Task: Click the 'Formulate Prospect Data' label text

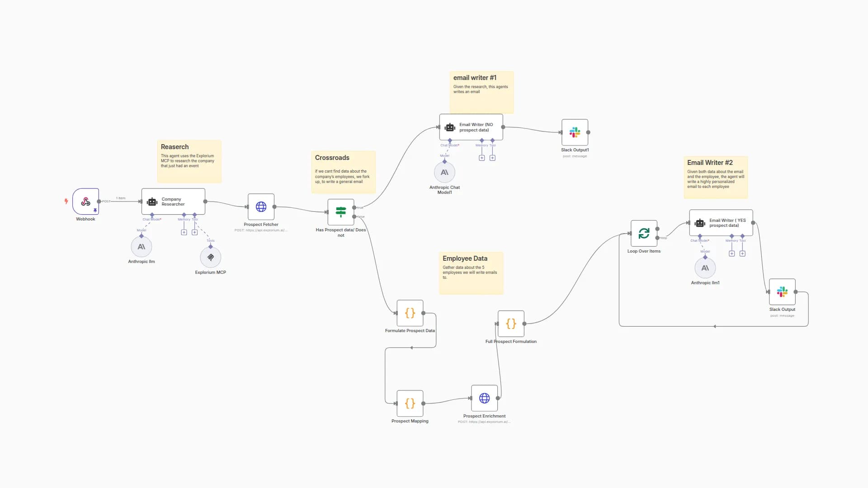Action: point(410,331)
